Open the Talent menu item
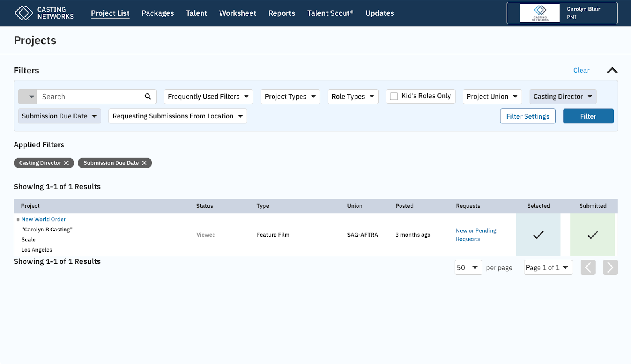The width and height of the screenshot is (631, 364). [196, 13]
